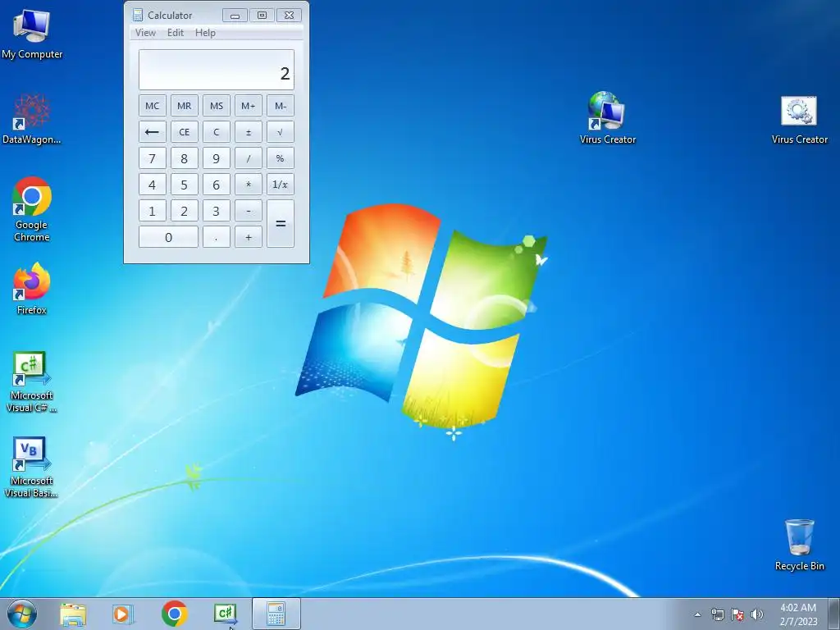Open the DataWagon desktop shortcut
840x630 pixels.
32,119
